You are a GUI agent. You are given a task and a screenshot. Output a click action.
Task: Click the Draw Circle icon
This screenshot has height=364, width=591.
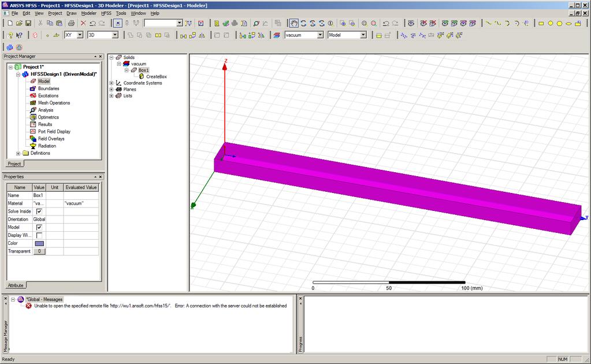tap(551, 23)
